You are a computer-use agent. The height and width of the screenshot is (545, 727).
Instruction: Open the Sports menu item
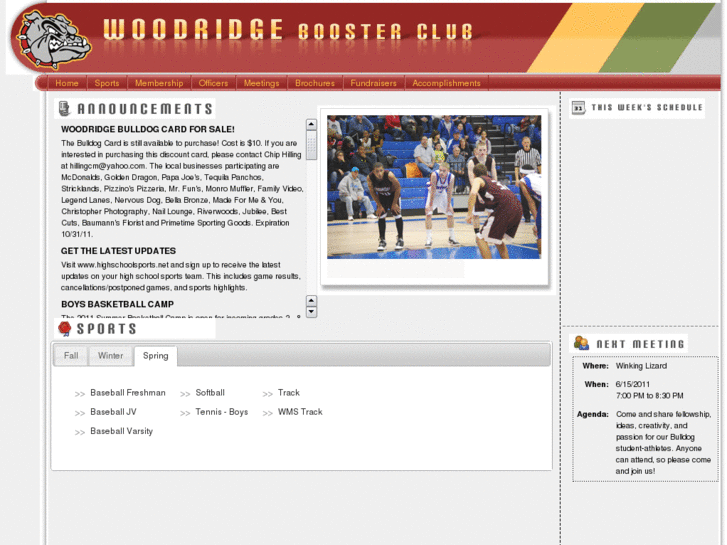pos(107,83)
